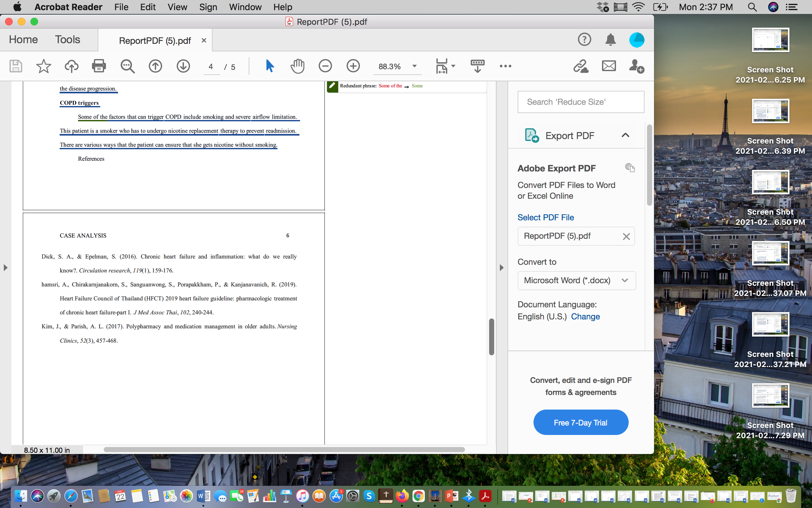The image size is (812, 508).
Task: Choose the selection arrow tool
Action: pyautogui.click(x=270, y=66)
